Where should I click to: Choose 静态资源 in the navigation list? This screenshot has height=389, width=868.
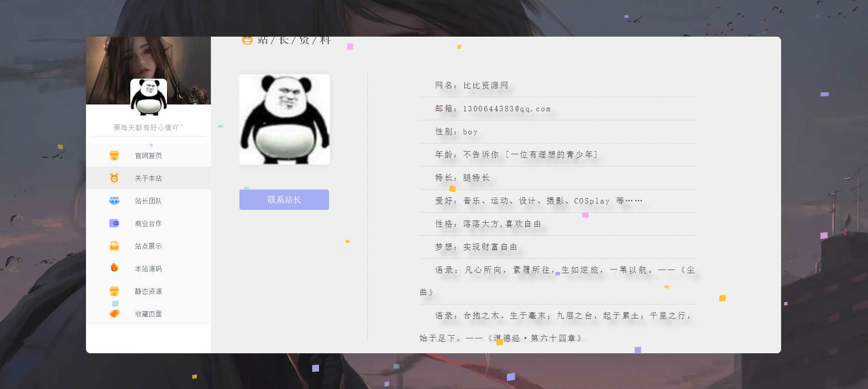[x=148, y=291]
